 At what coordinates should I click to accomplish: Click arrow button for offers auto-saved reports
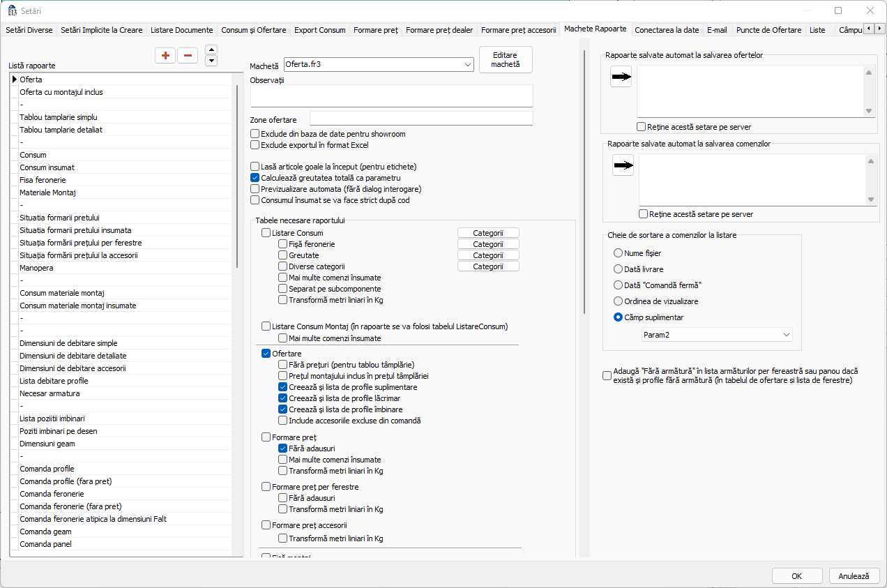pyautogui.click(x=621, y=77)
